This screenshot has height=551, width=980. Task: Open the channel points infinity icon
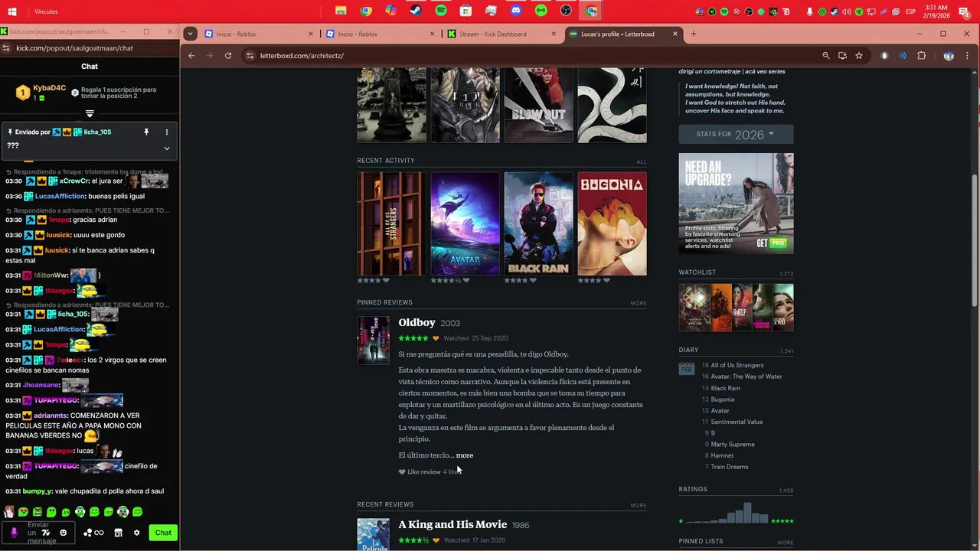93,533
